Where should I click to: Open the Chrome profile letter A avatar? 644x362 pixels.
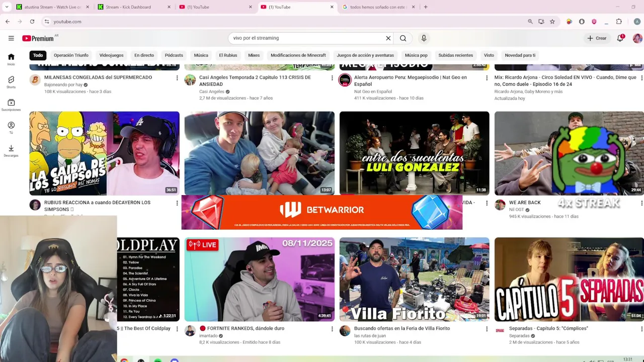tap(637, 22)
